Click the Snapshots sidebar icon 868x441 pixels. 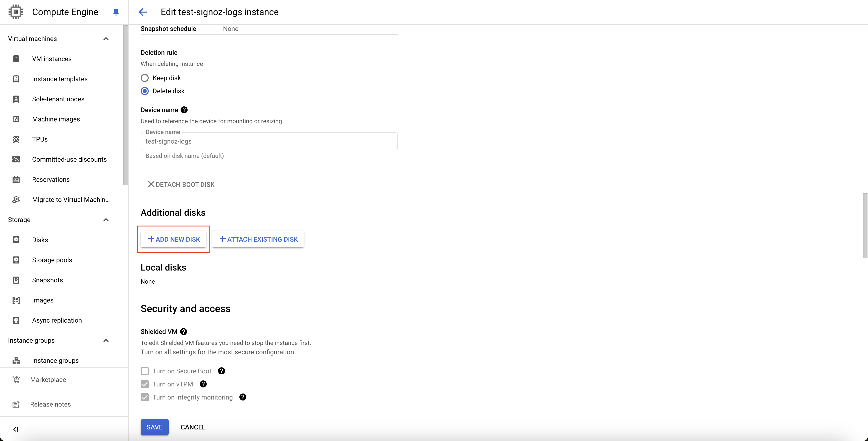tap(16, 280)
